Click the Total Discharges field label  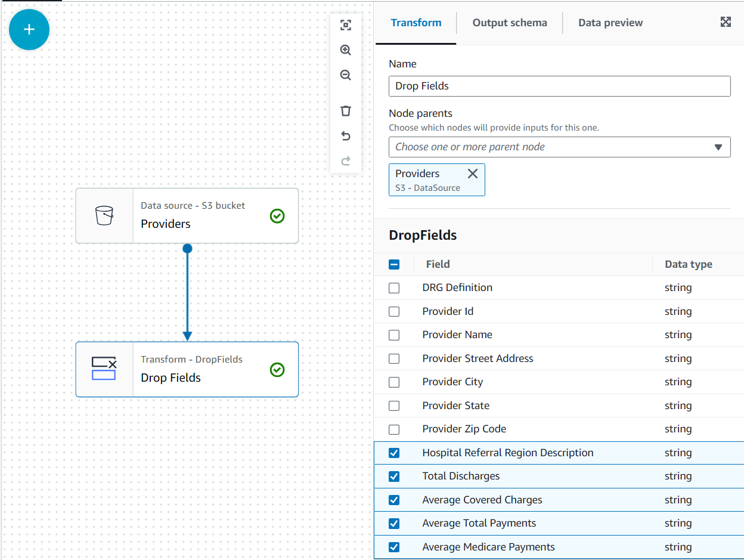(461, 476)
